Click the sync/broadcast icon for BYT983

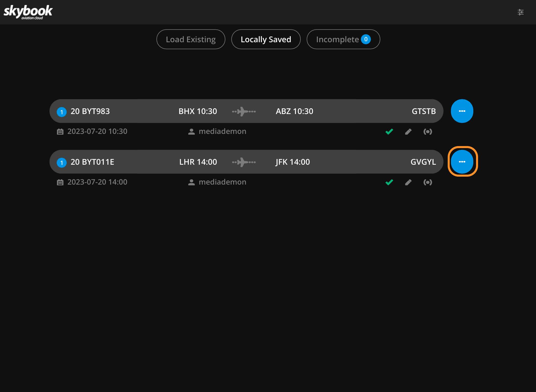[x=427, y=131]
